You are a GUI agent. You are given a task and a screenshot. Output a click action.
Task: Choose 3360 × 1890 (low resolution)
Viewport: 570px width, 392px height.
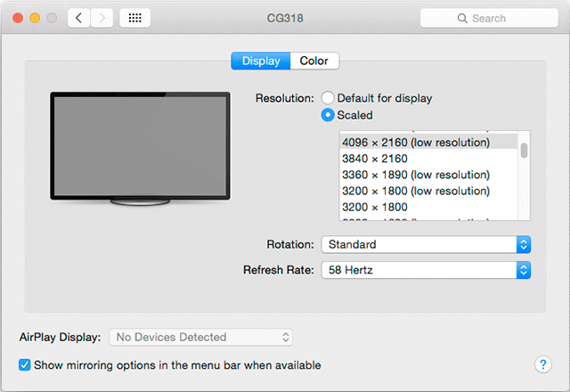[x=428, y=175]
